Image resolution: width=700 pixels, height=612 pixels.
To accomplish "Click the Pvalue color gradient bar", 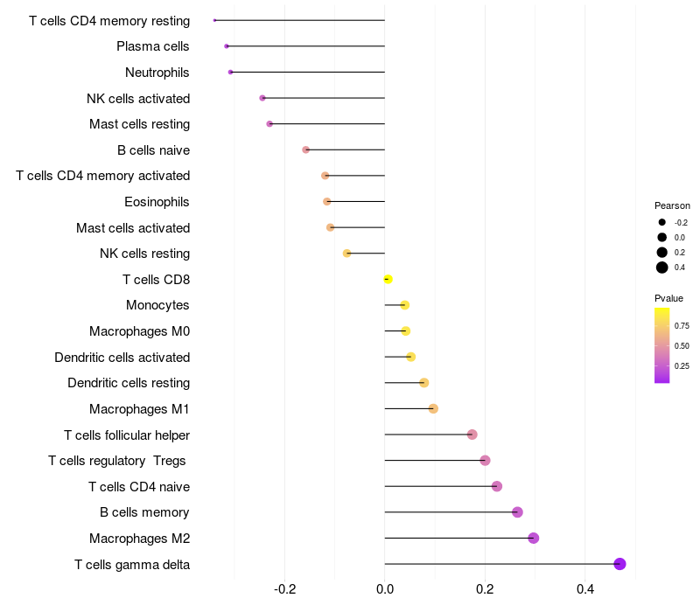I will click(662, 345).
